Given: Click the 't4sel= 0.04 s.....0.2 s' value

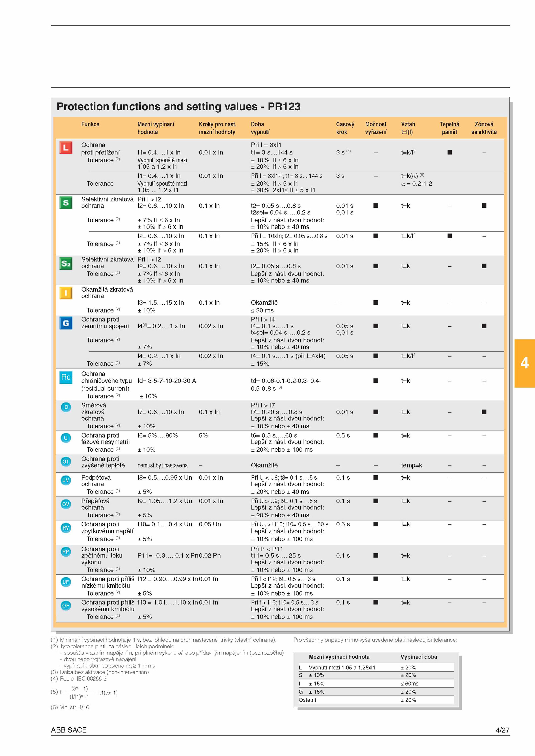Looking at the screenshot, I should [x=281, y=332].
